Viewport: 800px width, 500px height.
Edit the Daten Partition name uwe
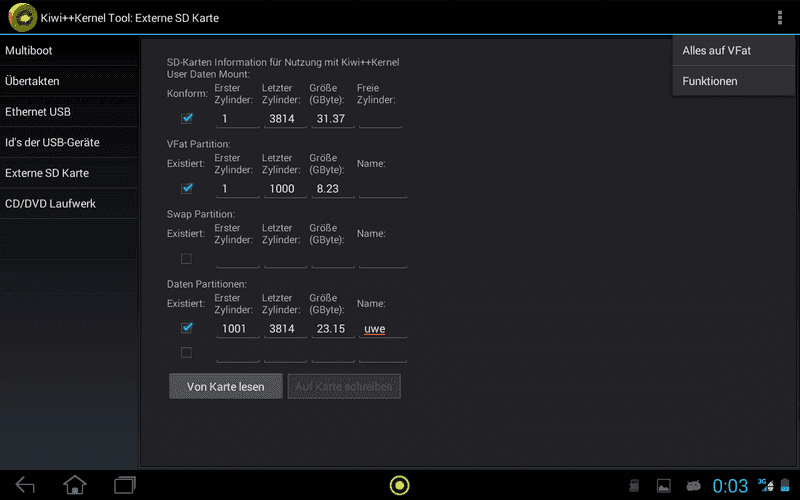pyautogui.click(x=383, y=329)
